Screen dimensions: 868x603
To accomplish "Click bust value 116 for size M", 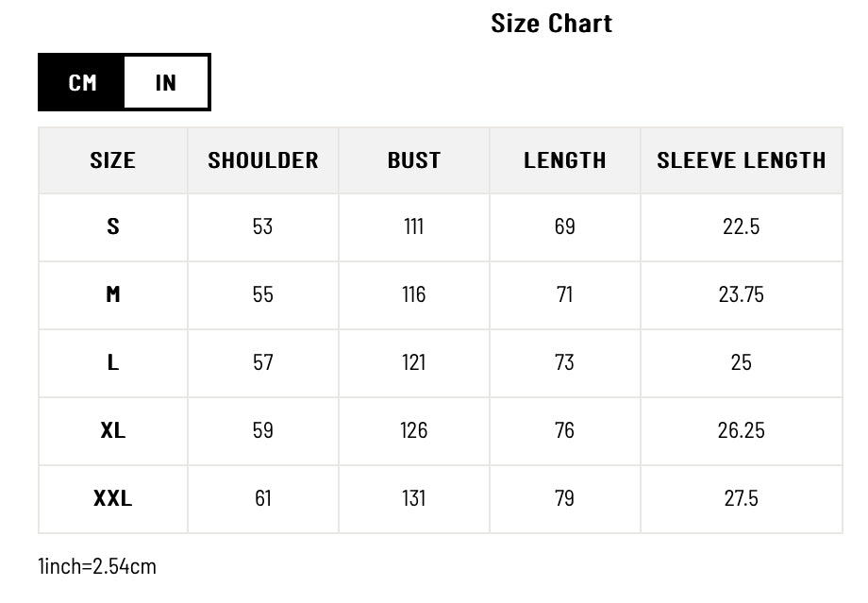I will [414, 294].
